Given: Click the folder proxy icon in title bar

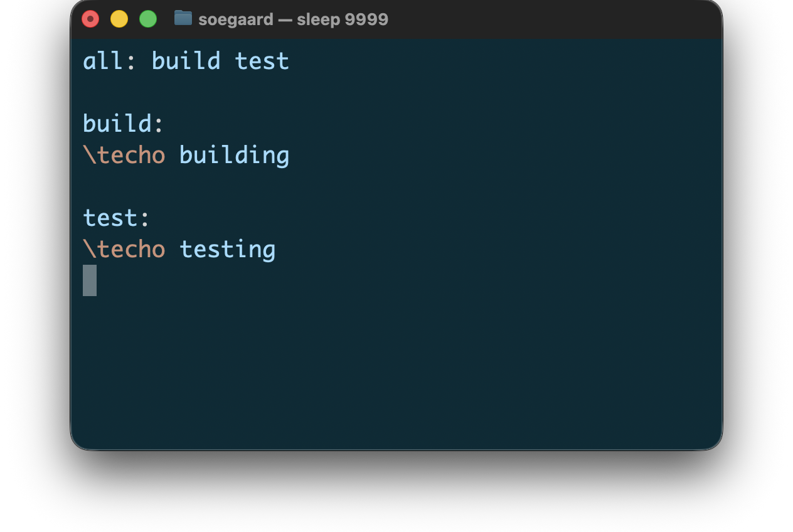Looking at the screenshot, I should (x=183, y=18).
